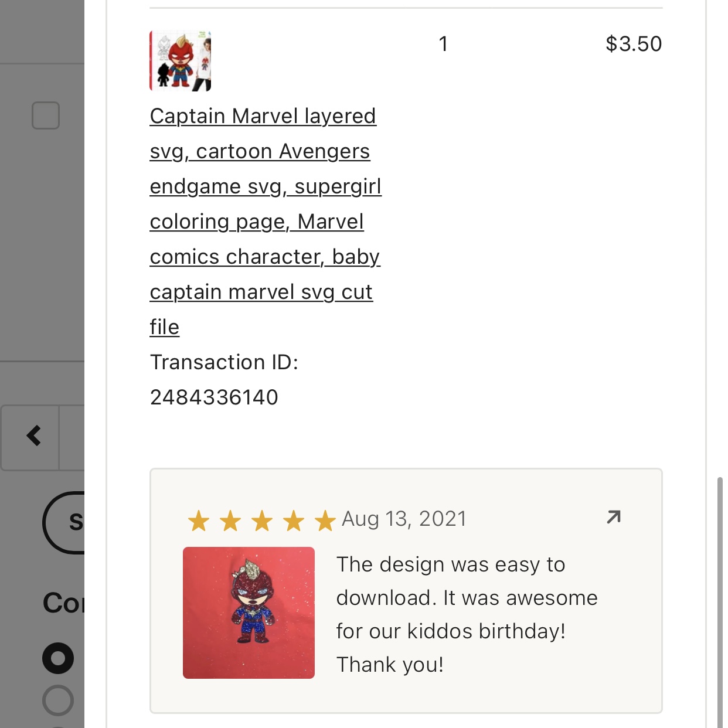
Task: Click the Aug 13, 2021 review date
Action: tap(404, 519)
